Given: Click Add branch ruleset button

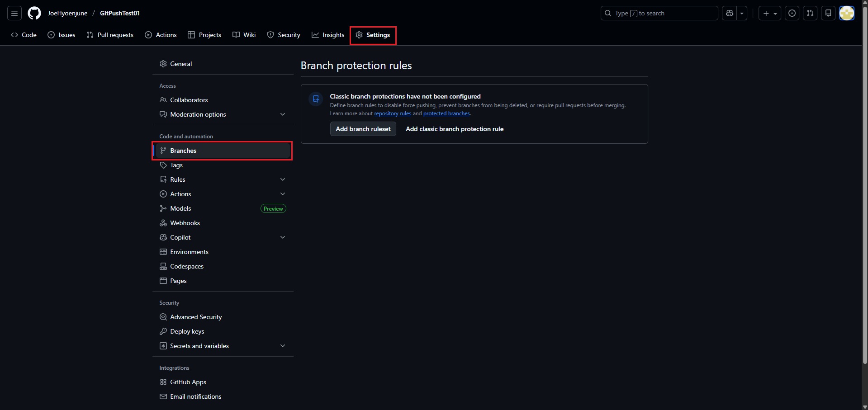Looking at the screenshot, I should (363, 129).
